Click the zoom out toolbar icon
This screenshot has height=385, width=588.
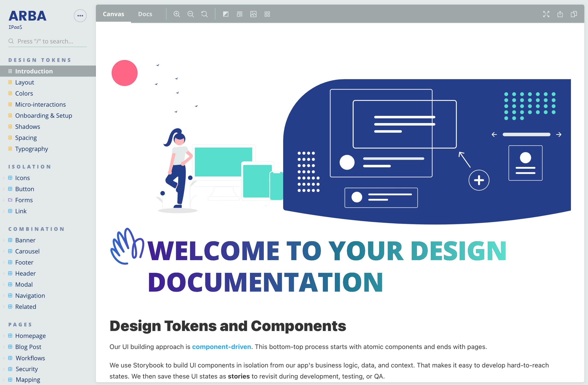pyautogui.click(x=190, y=14)
